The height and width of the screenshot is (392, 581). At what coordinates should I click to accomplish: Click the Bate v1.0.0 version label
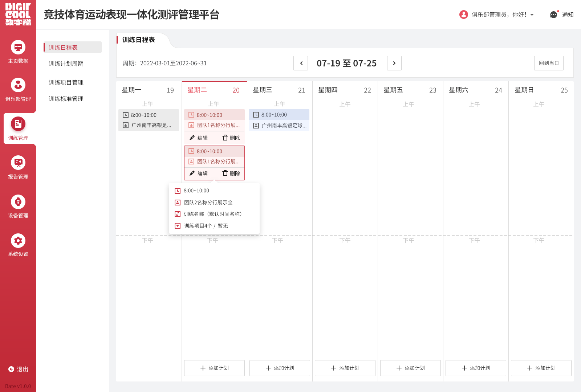[x=18, y=386]
